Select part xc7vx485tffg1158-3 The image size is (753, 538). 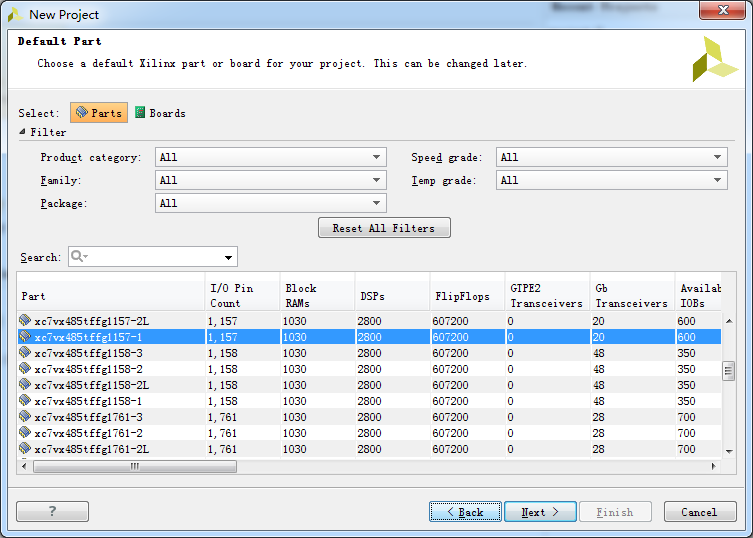[x=369, y=353]
